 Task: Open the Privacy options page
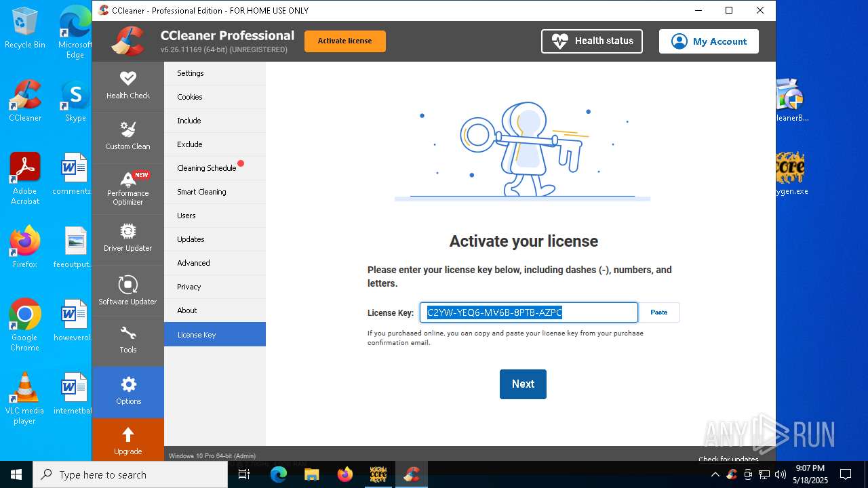(x=215, y=287)
